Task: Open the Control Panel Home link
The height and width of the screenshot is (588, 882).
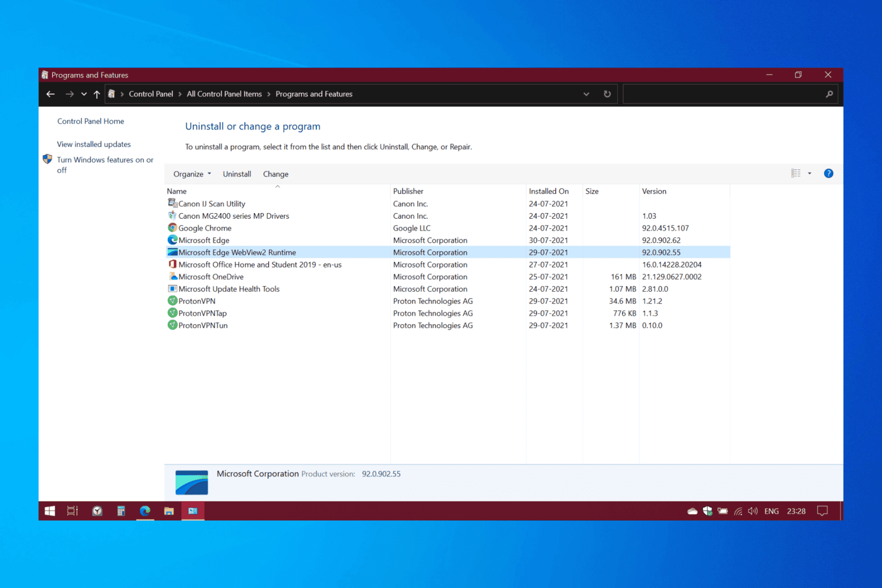Action: [x=91, y=121]
